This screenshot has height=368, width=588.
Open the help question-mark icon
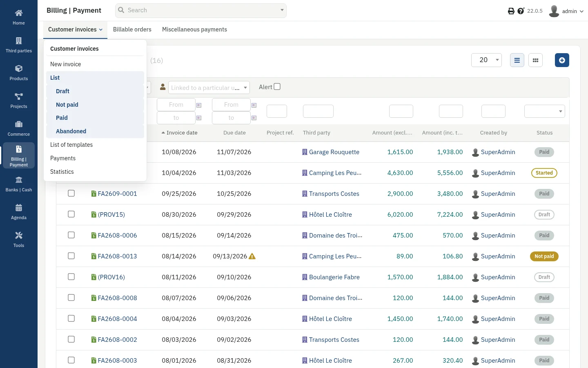(x=521, y=11)
